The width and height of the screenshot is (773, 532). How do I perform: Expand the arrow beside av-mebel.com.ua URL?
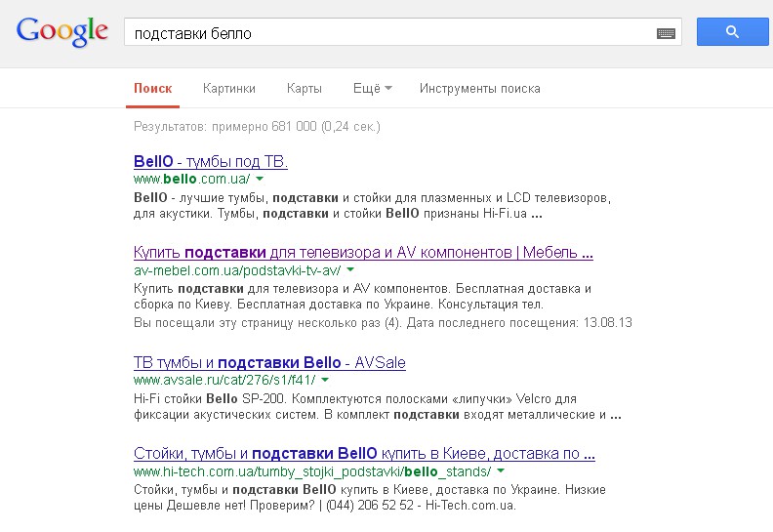coord(350,270)
